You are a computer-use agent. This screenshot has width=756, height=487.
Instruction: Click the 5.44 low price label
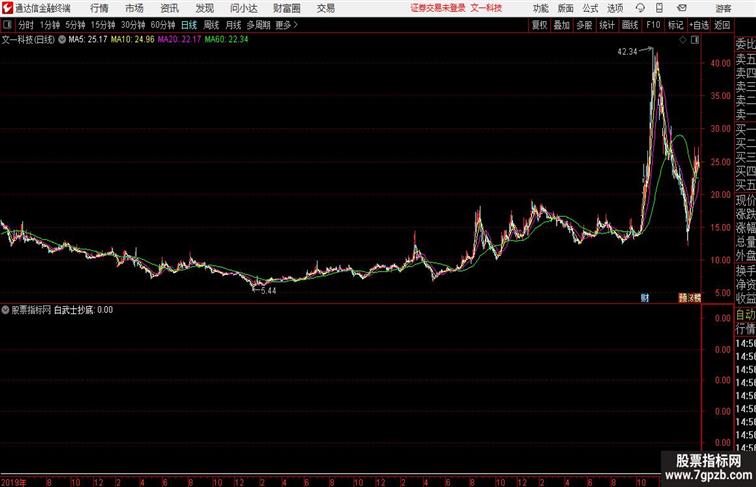click(268, 291)
